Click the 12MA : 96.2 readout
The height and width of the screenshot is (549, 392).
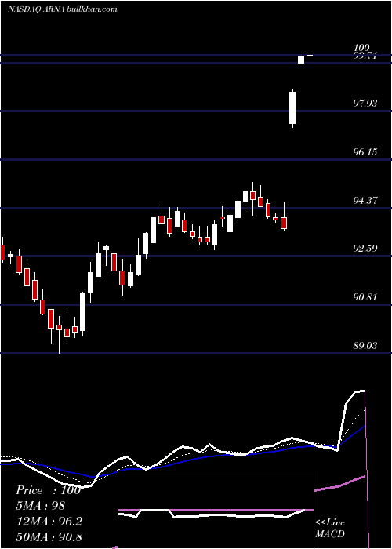pyautogui.click(x=49, y=522)
